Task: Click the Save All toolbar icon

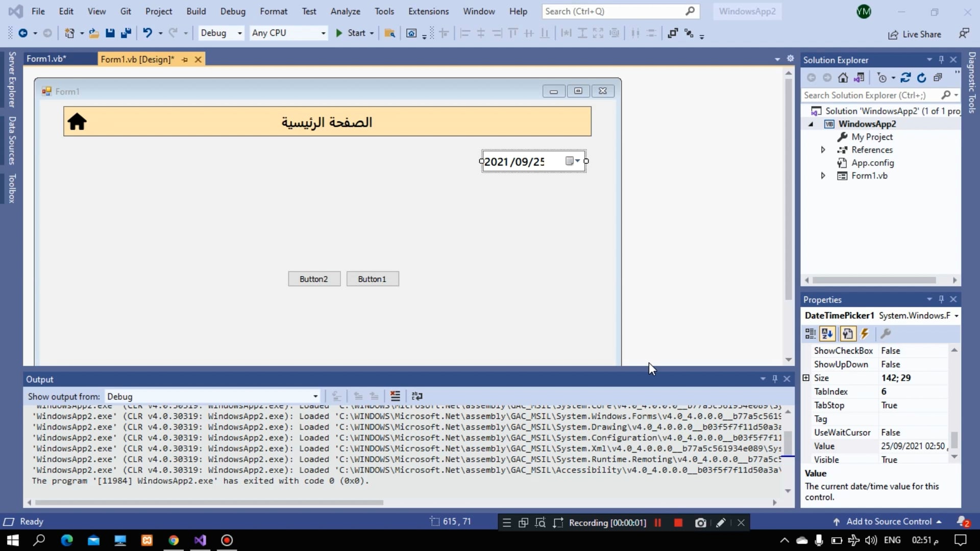Action: [126, 33]
